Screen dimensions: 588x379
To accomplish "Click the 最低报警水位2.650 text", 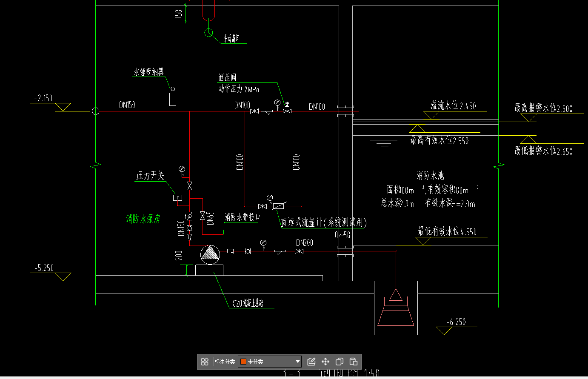I will coord(543,151).
